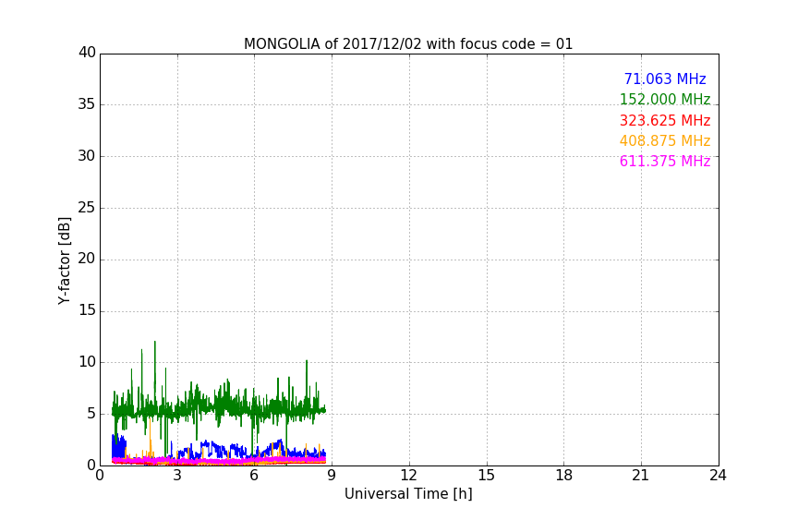Click the y-axis tick value 25

click(x=87, y=208)
